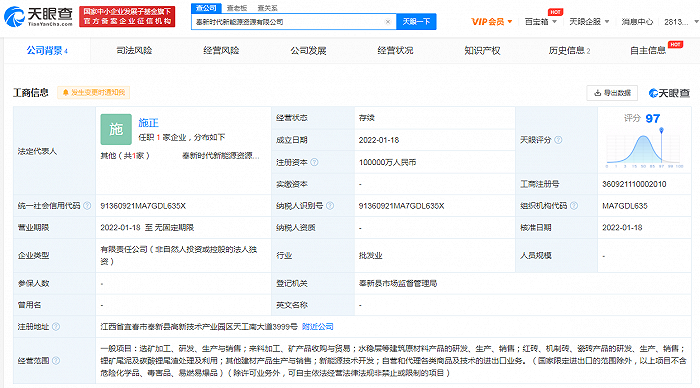Switch to the 历史信息 tab

point(569,50)
